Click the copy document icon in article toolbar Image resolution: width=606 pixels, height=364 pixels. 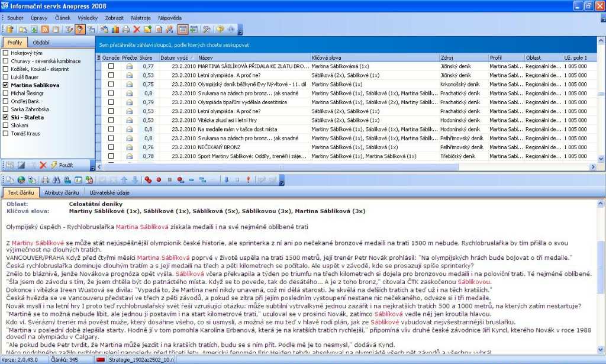[x=11, y=180]
